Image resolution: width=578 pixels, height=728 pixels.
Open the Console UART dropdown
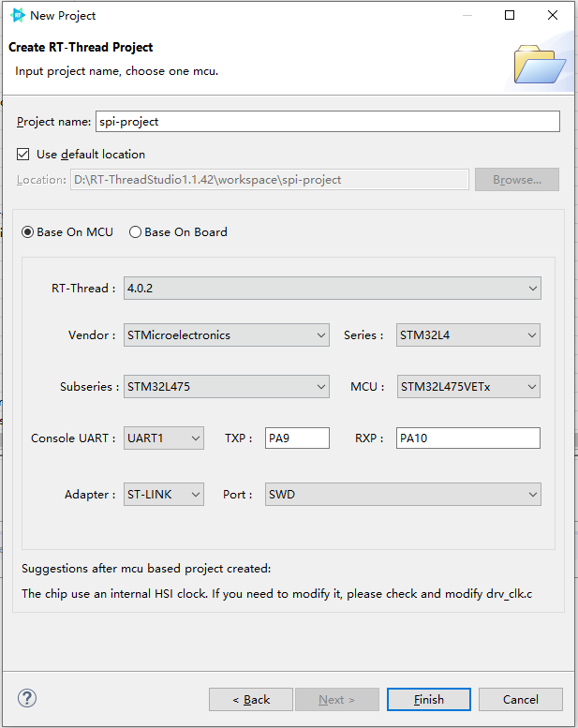pos(164,438)
